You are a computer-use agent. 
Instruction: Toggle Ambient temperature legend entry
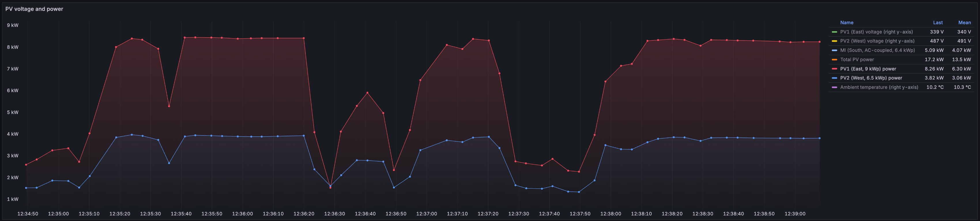point(879,87)
